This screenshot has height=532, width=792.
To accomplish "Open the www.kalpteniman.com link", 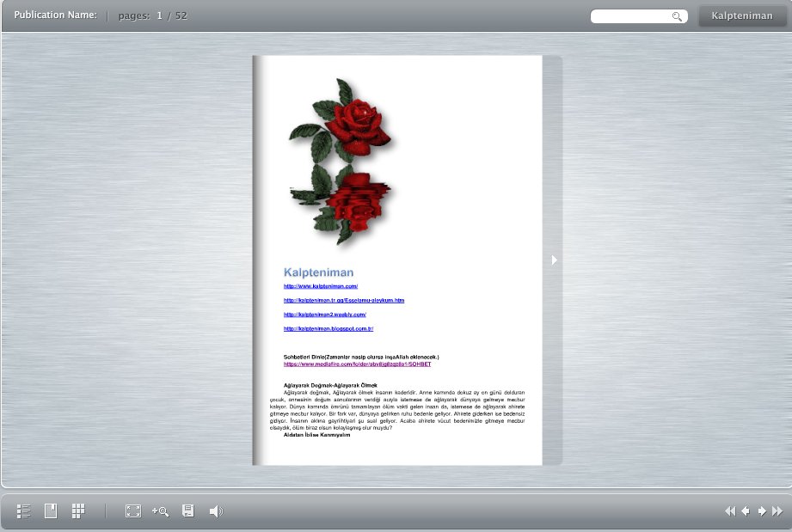I will tap(321, 285).
